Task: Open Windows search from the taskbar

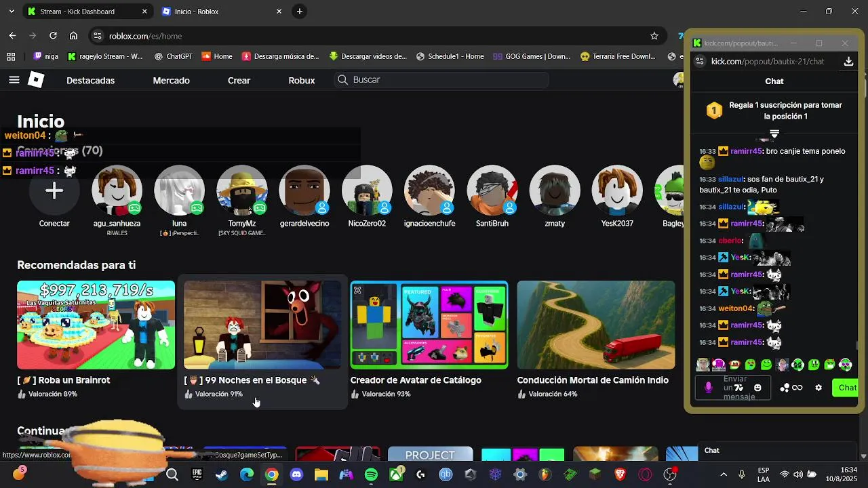Action: click(x=172, y=474)
